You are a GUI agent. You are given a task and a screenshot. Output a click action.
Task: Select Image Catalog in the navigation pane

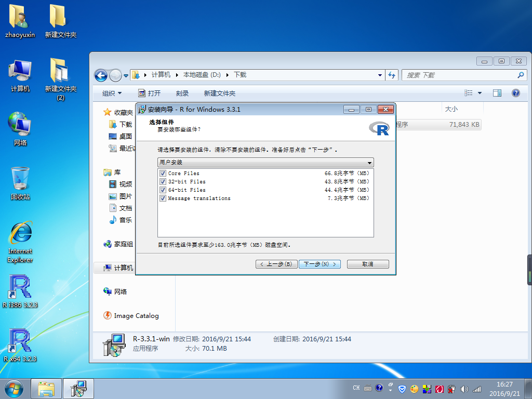pos(131,316)
